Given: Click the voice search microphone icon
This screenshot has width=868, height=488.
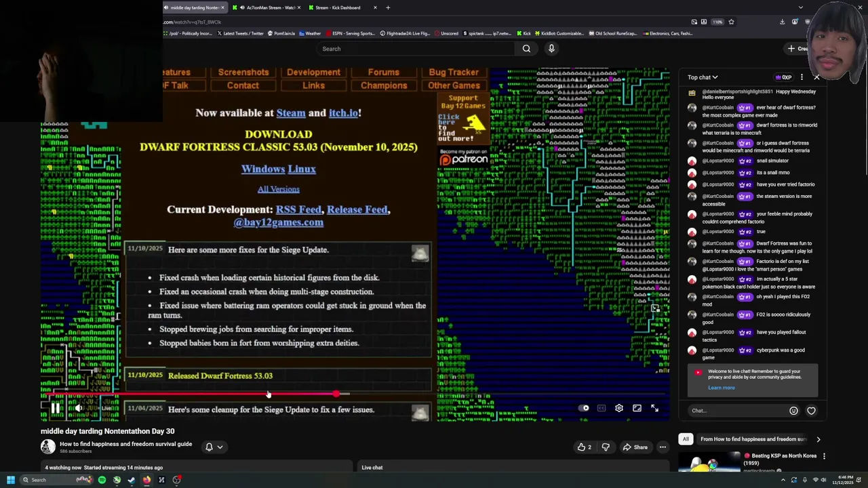Looking at the screenshot, I should 551,49.
